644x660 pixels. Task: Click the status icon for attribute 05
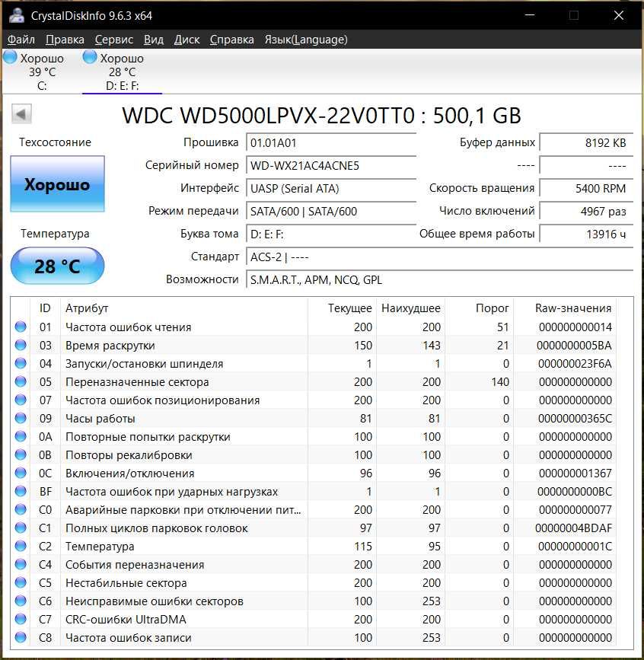(x=21, y=381)
